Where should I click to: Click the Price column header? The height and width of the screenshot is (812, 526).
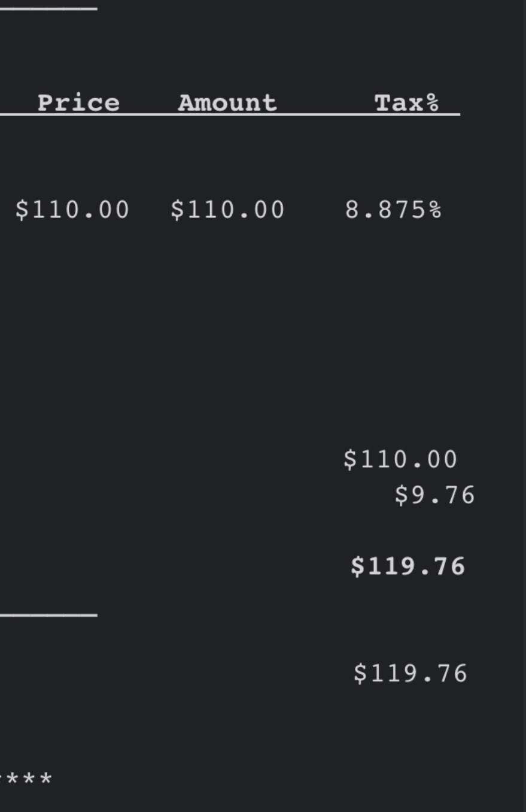[x=78, y=103]
